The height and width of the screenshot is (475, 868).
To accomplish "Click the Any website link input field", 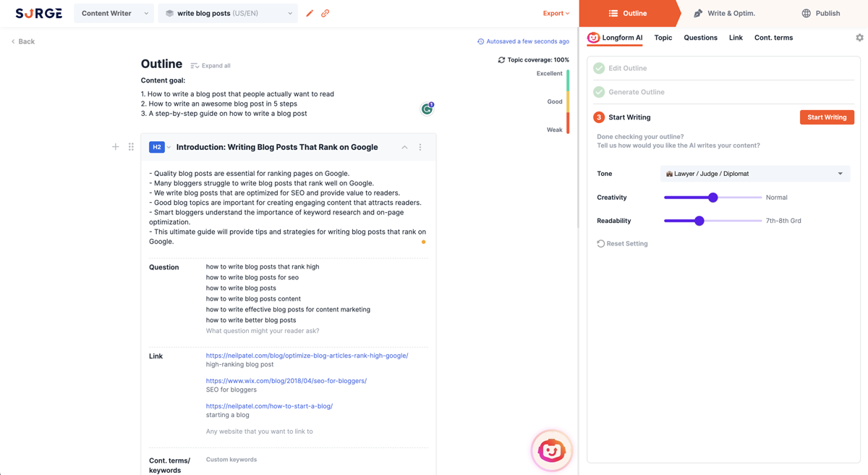I will pos(260,432).
